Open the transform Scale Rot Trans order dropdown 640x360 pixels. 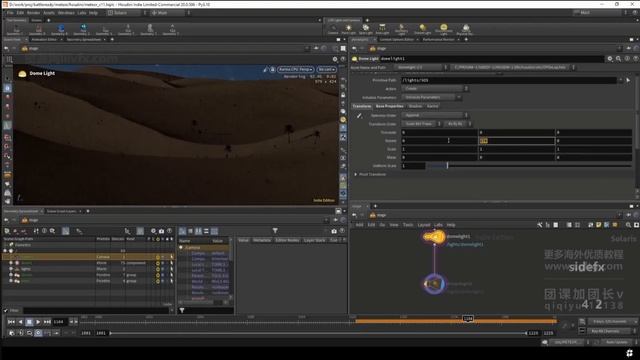click(421, 124)
